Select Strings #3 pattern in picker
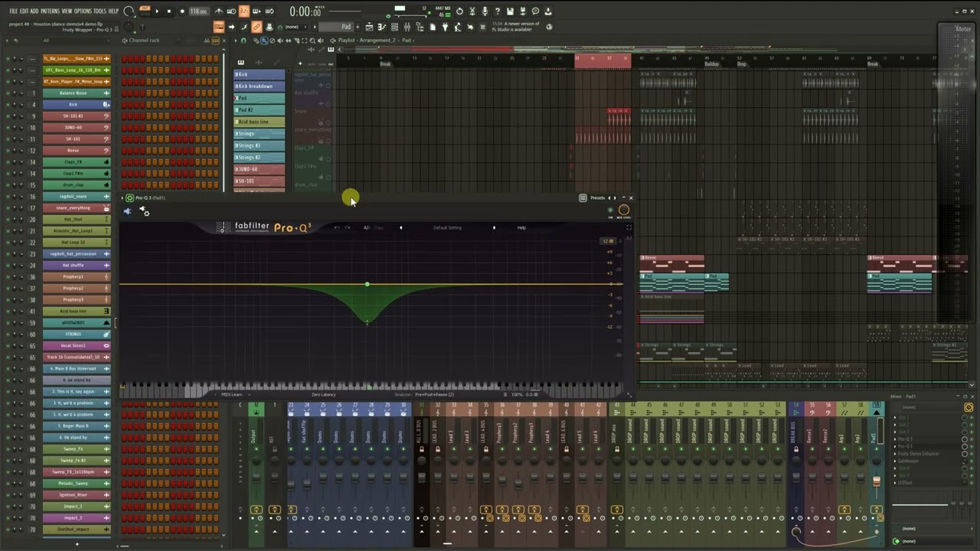This screenshot has height=551, width=980. tap(260, 145)
